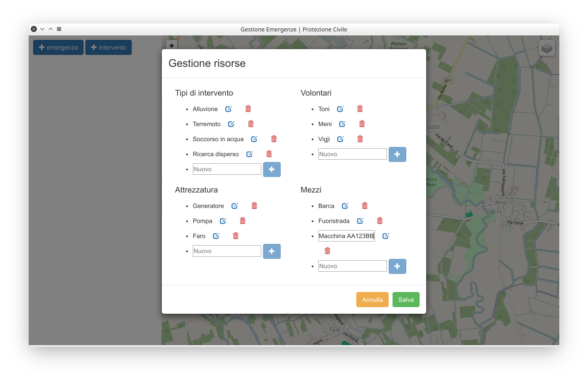Delete the Terremoto entry
Image resolution: width=588 pixels, height=381 pixels.
251,124
